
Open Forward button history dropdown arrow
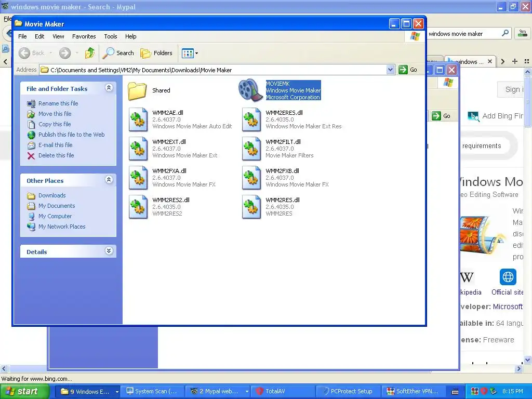[77, 53]
